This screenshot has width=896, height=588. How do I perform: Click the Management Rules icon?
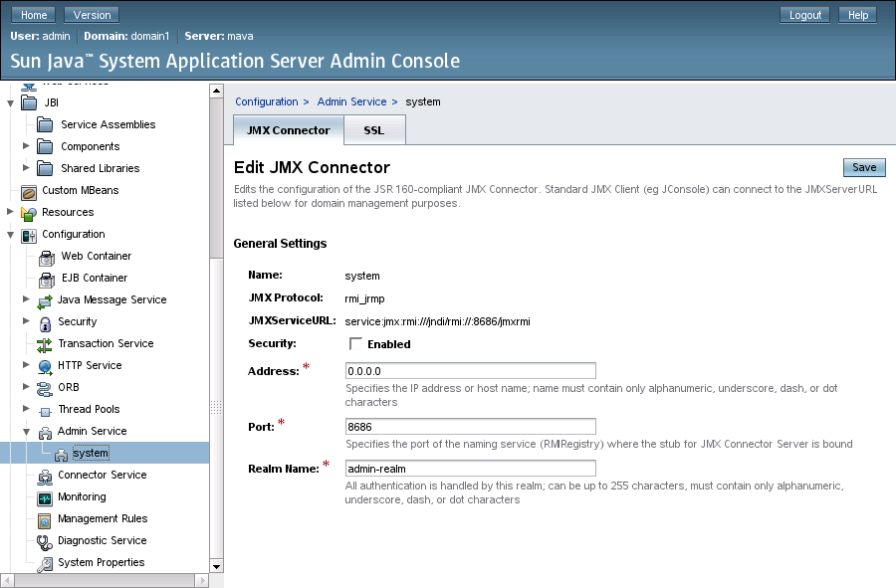pyautogui.click(x=44, y=519)
